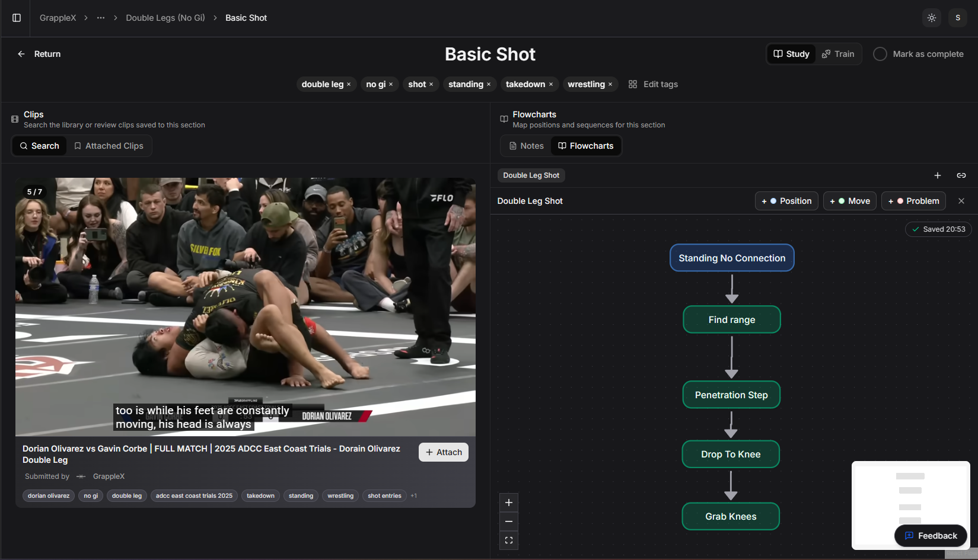Select the Find range node
This screenshot has height=560, width=978.
(x=732, y=319)
